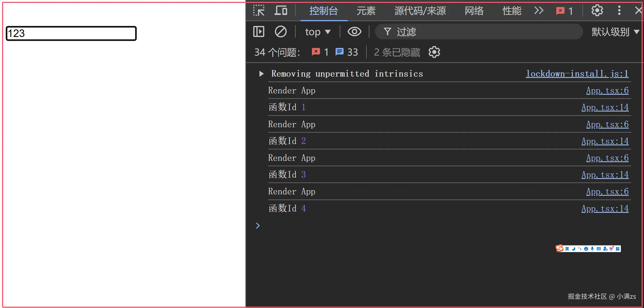Activate the inspect element picker icon
This screenshot has height=308, width=644.
259,11
